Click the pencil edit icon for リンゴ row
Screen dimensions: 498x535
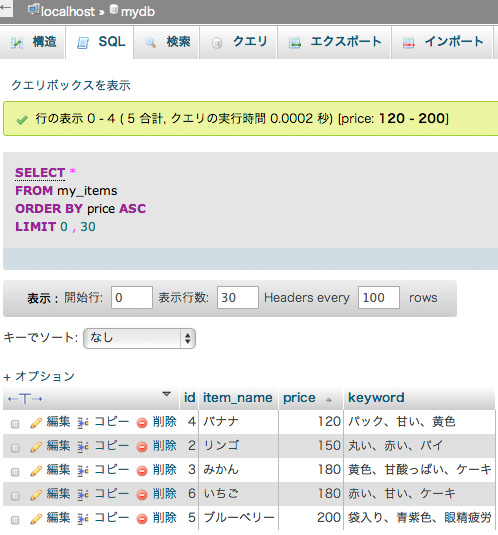36,447
